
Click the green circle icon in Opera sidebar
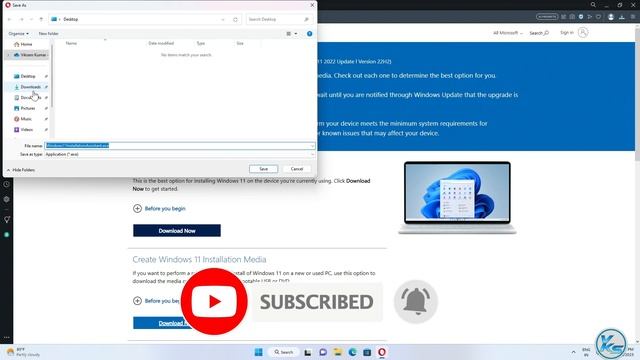click(7, 235)
